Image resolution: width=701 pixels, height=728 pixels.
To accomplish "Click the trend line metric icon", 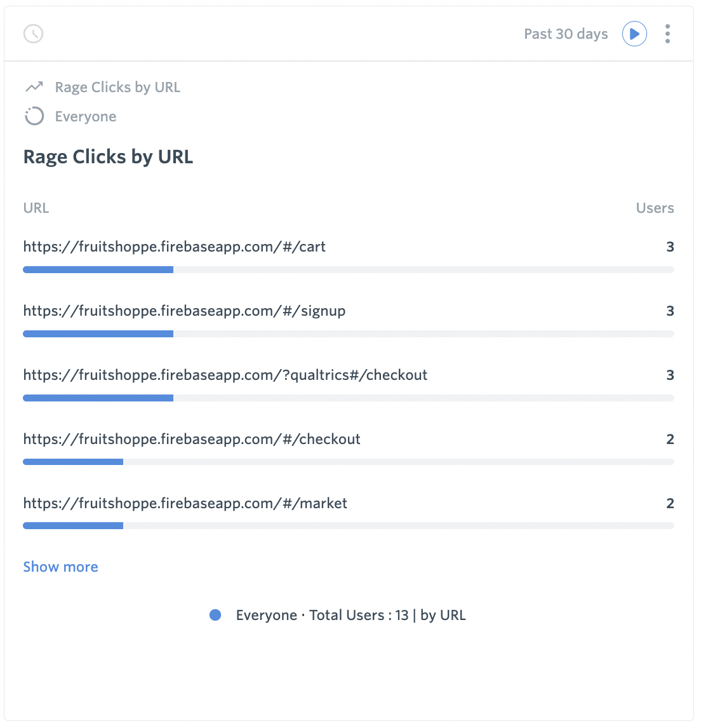I will pyautogui.click(x=34, y=86).
